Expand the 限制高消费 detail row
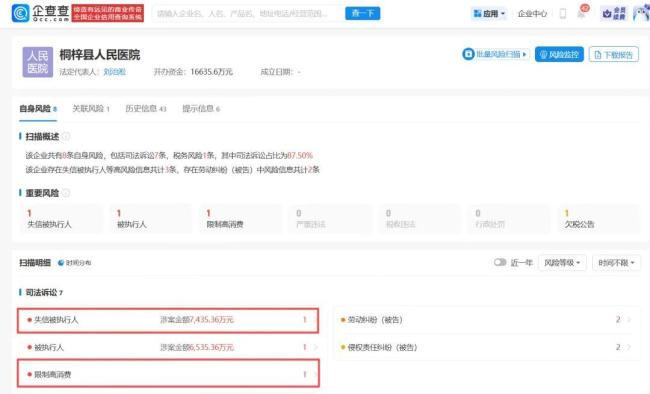 [x=168, y=374]
